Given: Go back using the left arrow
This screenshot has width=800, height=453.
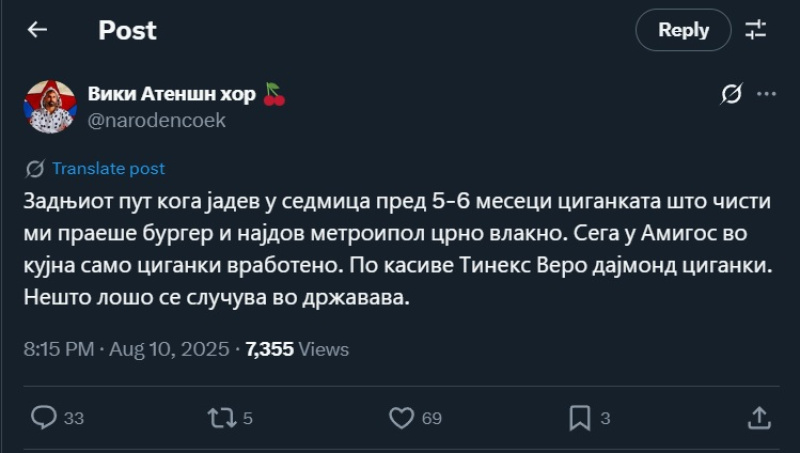Looking at the screenshot, I should click(37, 30).
